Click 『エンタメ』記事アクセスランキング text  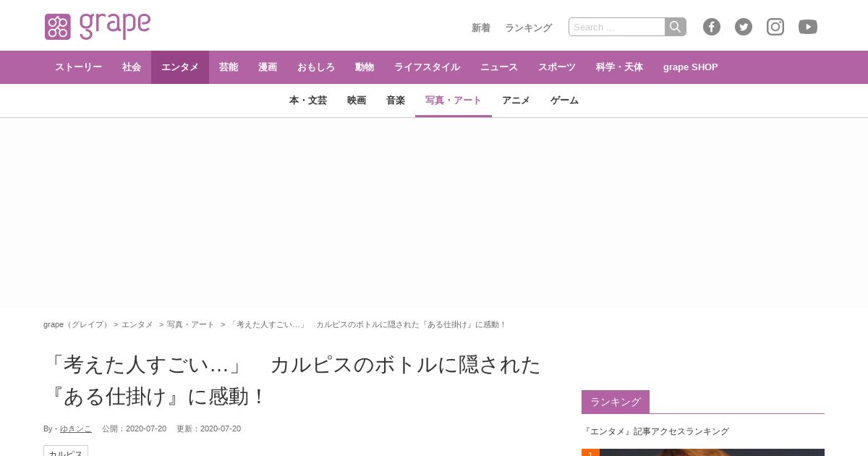656,431
